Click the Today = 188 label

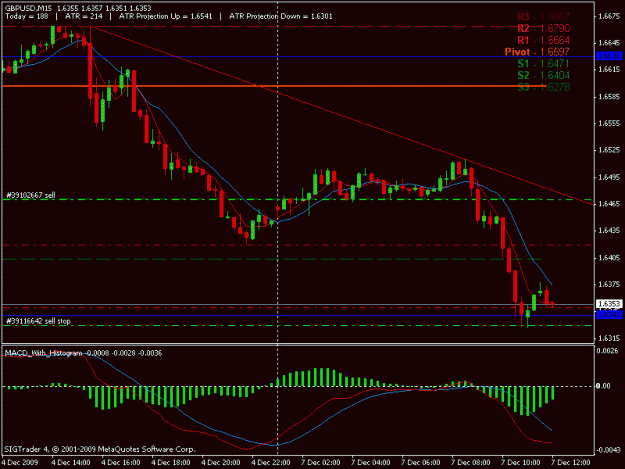(26, 16)
